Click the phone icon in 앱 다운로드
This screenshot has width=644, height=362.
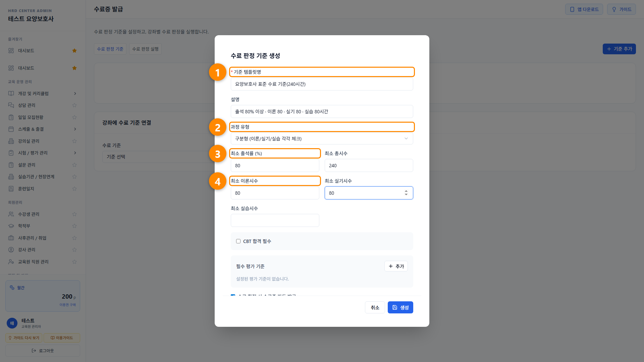(572, 9)
